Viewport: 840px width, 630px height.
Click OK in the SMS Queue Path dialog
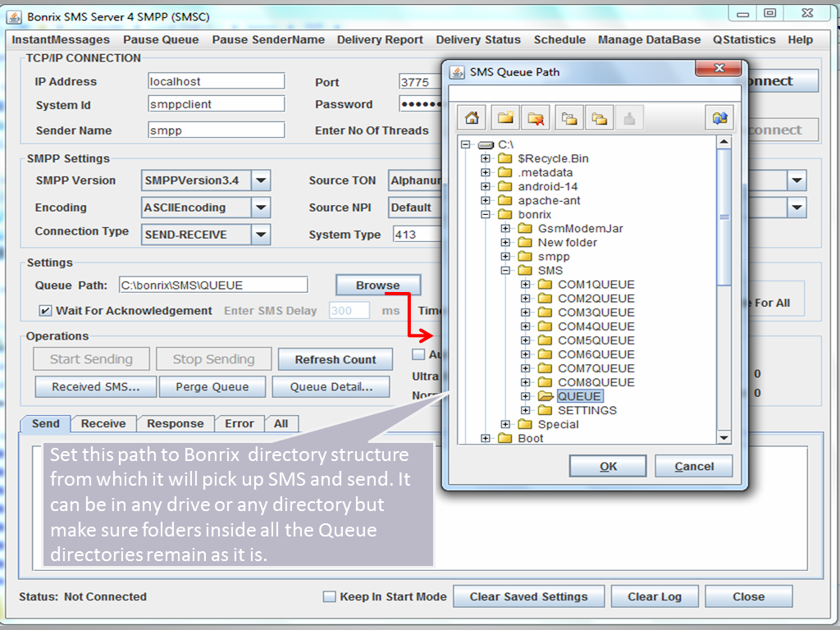tap(608, 466)
